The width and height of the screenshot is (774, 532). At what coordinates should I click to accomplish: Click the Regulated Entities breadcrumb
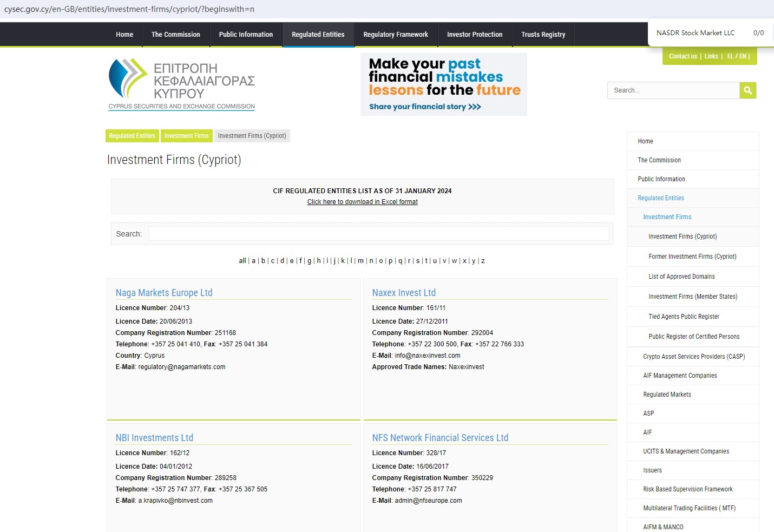point(132,136)
